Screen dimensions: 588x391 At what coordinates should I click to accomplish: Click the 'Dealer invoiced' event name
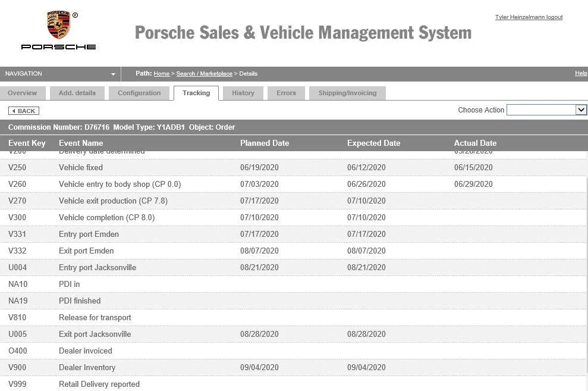click(x=86, y=351)
